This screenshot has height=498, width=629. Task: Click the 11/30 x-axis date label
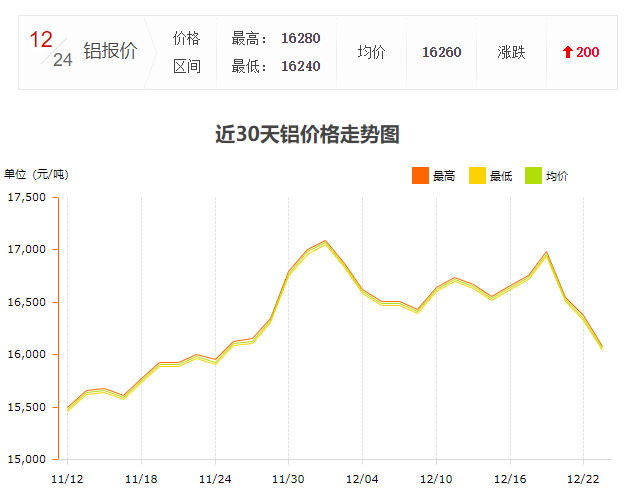point(288,479)
